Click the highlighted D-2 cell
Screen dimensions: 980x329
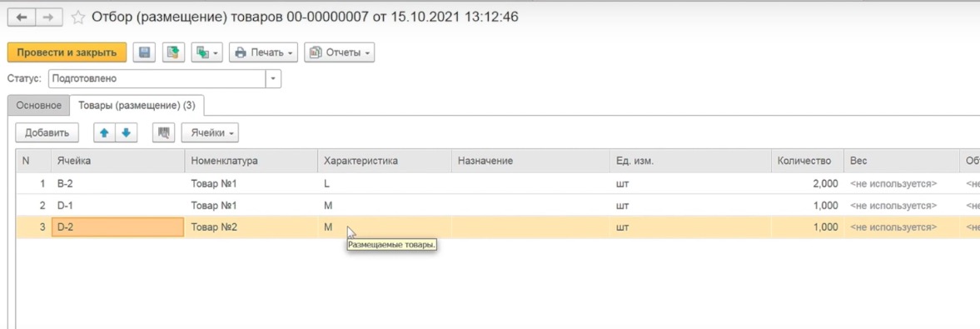pyautogui.click(x=117, y=227)
